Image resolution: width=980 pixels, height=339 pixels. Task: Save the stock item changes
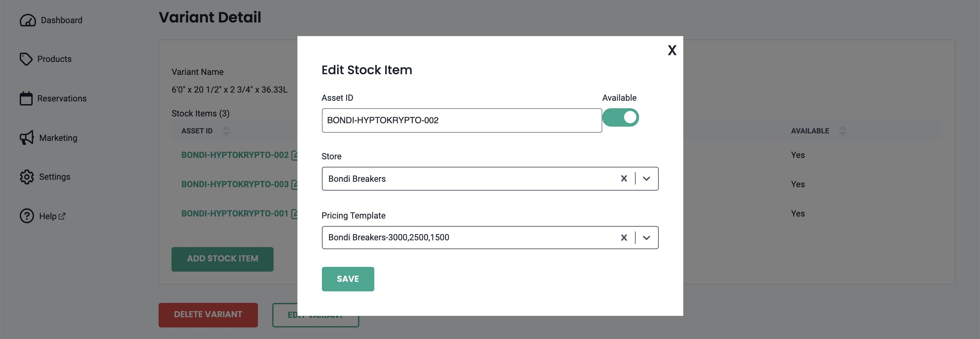(348, 279)
